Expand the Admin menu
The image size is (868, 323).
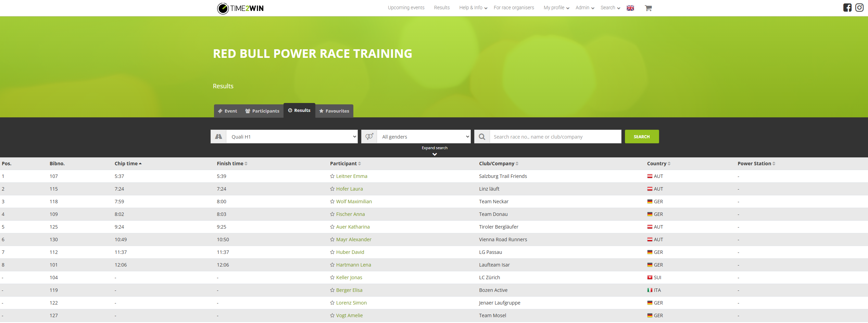pos(585,8)
